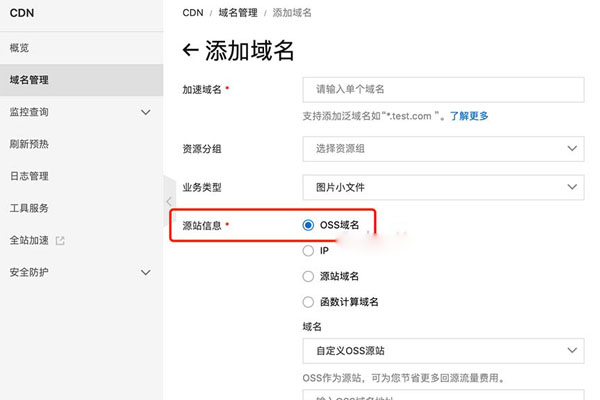Click the 源站信息 field label
The width and height of the screenshot is (600, 400).
point(202,226)
